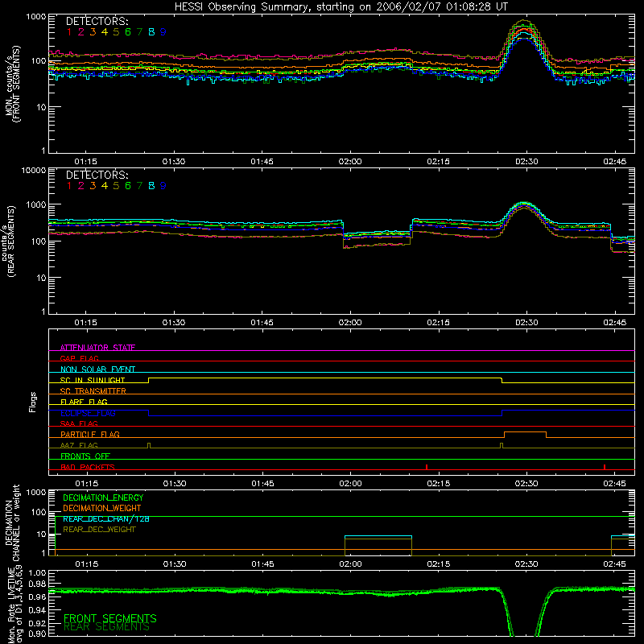The width and height of the screenshot is (644, 644).
Task: Select detector 4 in rear segments legend
Action: (105, 186)
